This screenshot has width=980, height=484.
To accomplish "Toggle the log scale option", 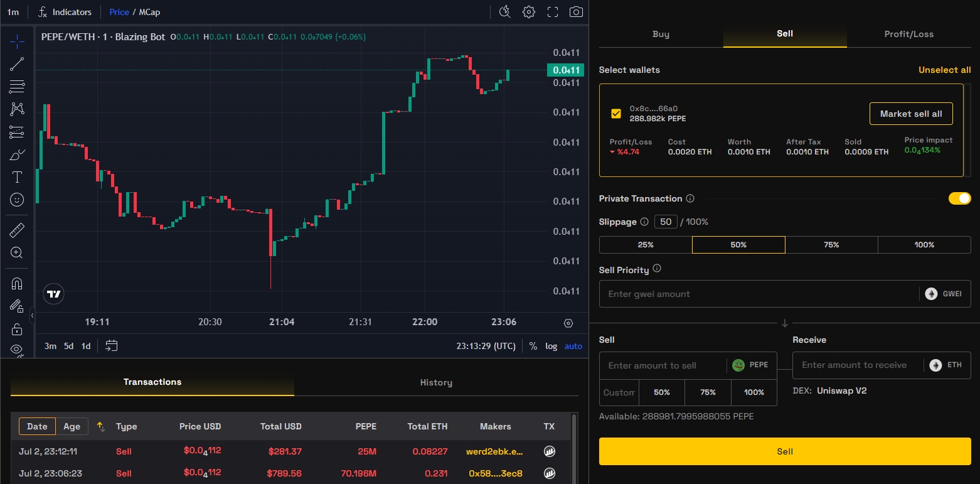I will click(x=551, y=346).
